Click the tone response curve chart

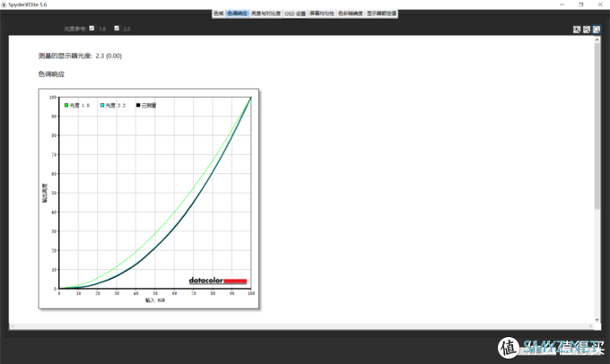click(x=149, y=199)
